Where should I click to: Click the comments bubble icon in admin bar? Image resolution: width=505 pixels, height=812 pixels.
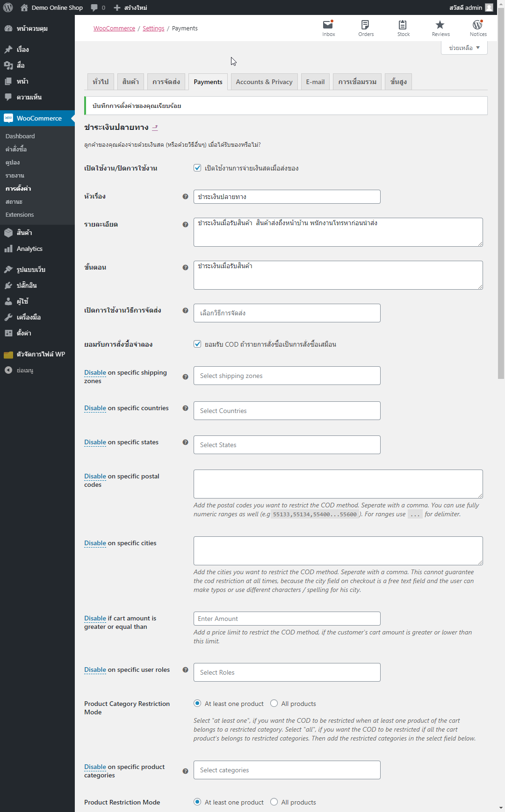94,7
